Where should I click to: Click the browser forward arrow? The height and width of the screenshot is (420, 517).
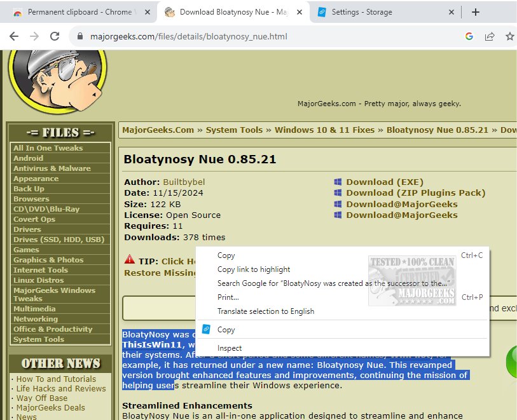(34, 36)
